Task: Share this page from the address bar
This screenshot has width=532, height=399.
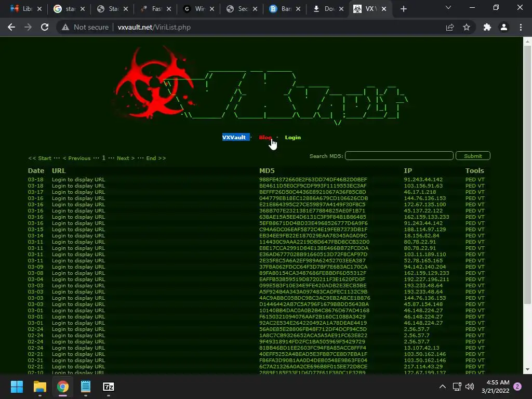Action: click(450, 27)
